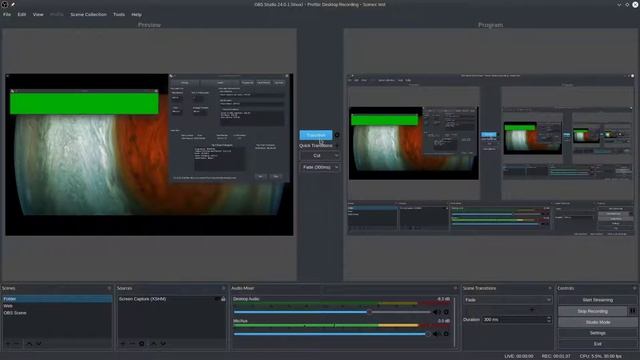Viewport: 640px width, 360px height.
Task: Click the Program display area
Action: [490, 155]
